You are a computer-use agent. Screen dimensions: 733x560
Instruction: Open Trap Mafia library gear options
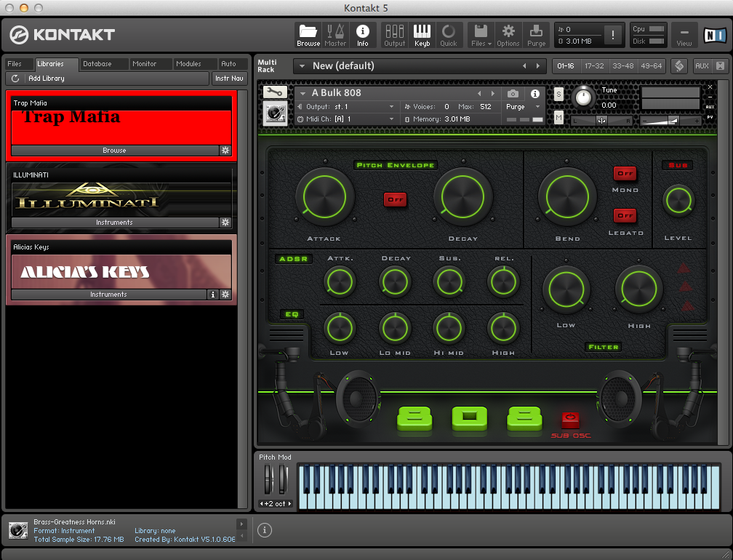click(225, 150)
